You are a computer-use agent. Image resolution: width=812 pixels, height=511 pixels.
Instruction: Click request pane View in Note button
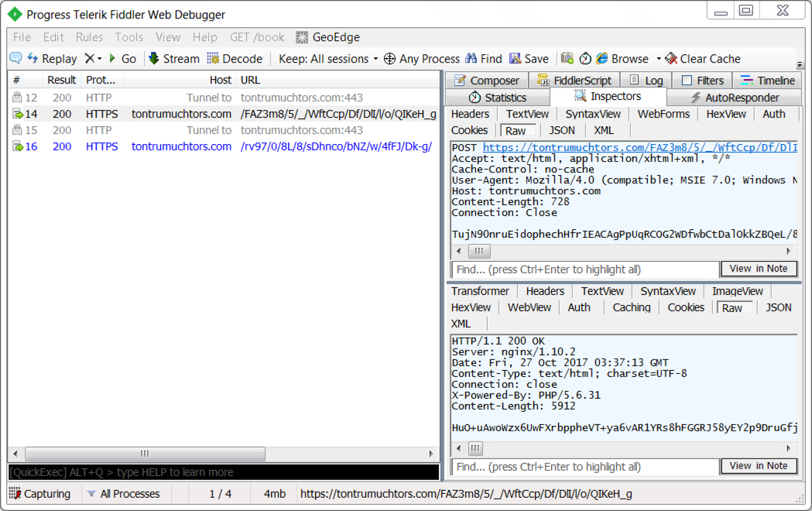[759, 269]
